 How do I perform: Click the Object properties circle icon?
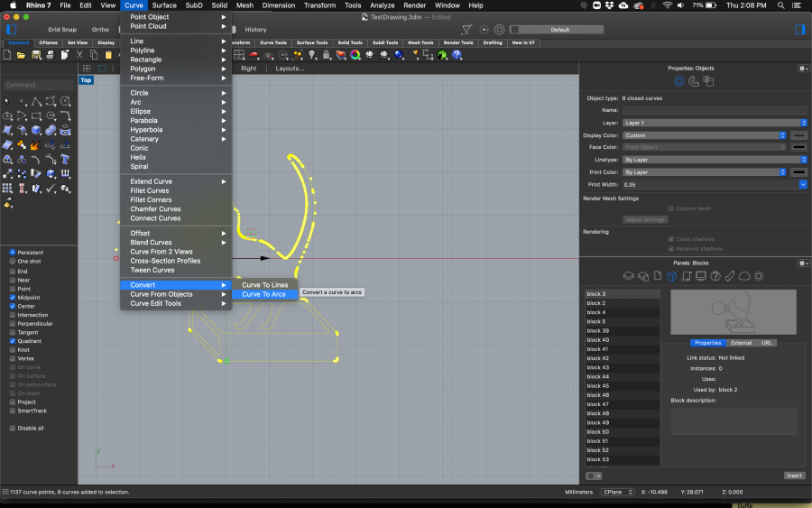[678, 81]
